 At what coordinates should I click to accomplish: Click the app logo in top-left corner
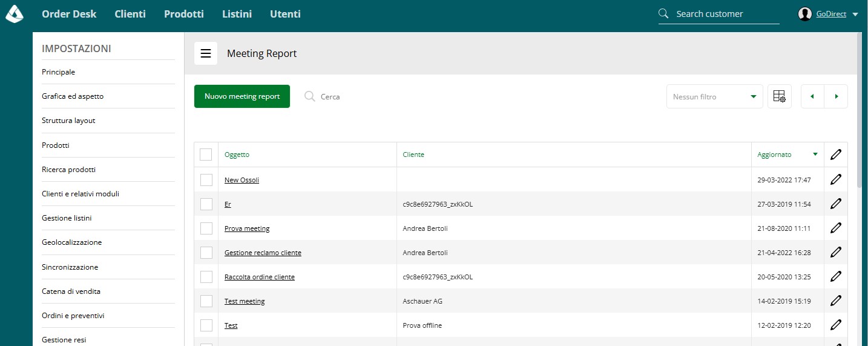point(15,13)
